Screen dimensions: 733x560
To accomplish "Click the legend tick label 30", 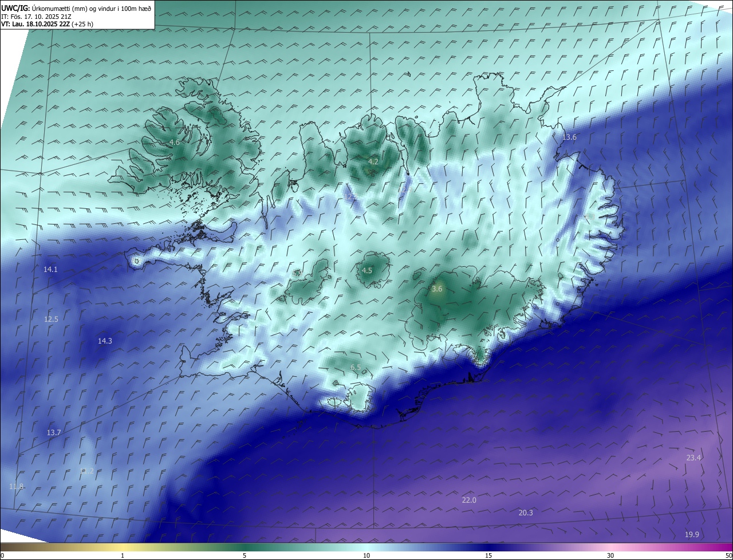I will 610,555.
